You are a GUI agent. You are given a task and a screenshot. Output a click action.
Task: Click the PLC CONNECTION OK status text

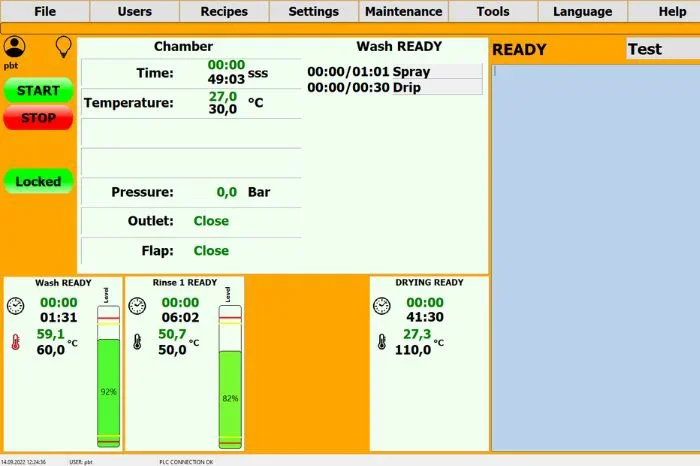[x=186, y=462]
